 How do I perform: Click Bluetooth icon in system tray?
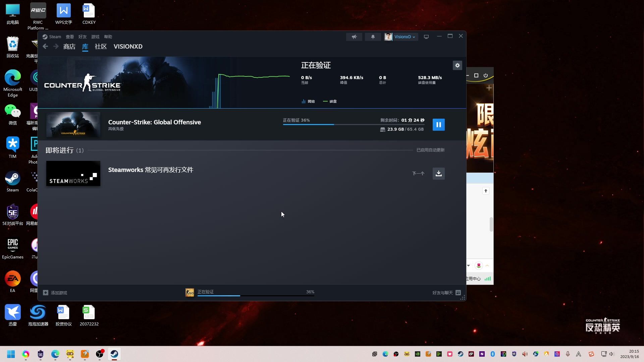click(493, 354)
